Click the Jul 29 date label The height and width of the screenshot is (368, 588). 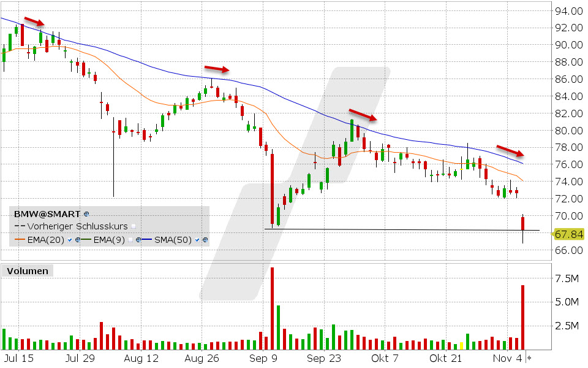80,358
